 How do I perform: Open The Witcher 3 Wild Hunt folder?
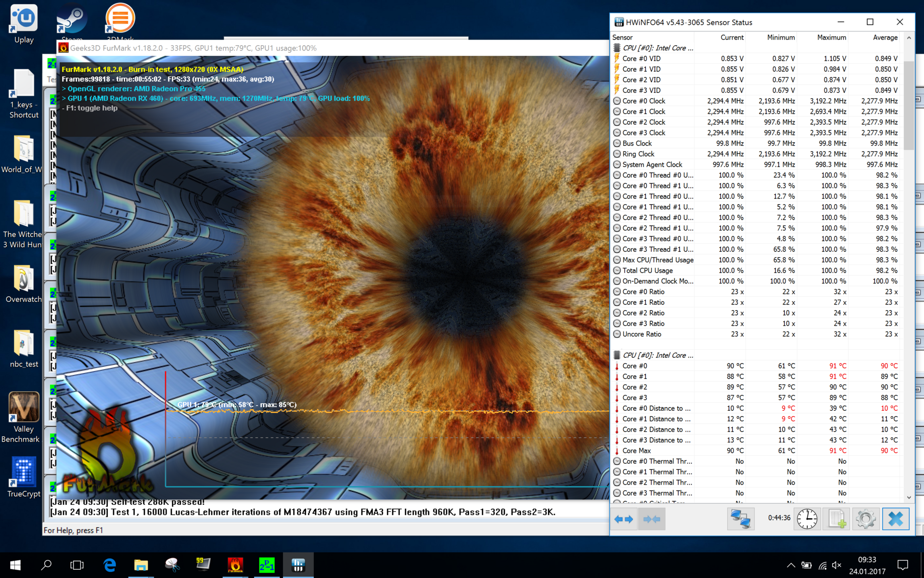pos(22,224)
